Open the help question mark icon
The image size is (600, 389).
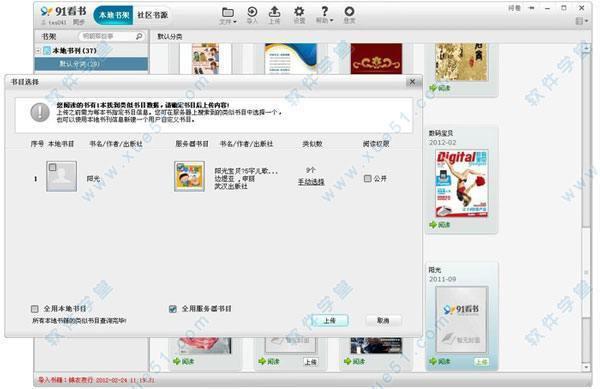coord(324,11)
